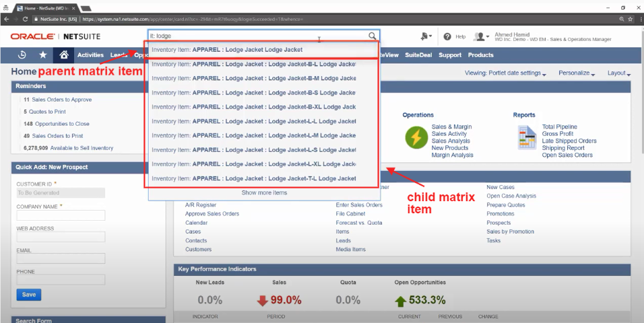Click the Company Name input field
Image resolution: width=644 pixels, height=323 pixels.
(x=61, y=215)
